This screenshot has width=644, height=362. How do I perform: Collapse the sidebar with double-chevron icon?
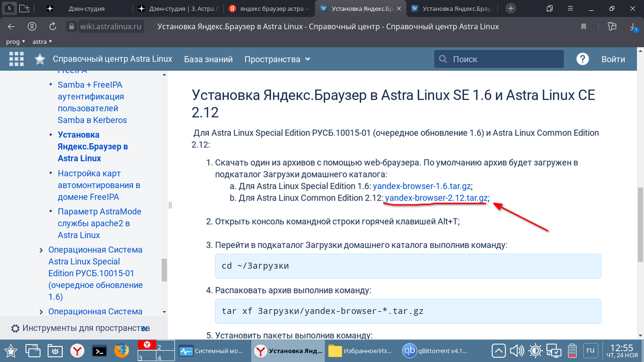(x=144, y=328)
